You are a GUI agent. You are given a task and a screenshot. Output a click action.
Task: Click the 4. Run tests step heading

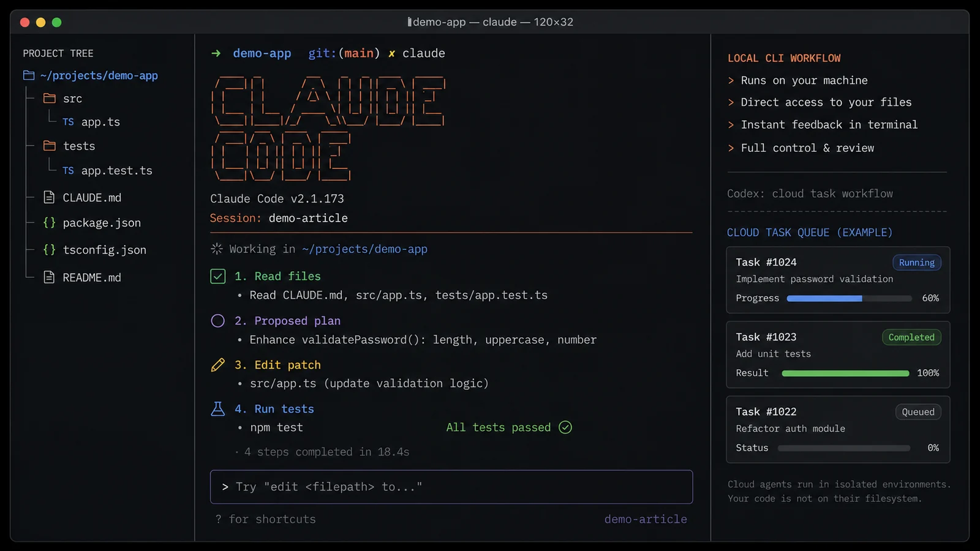coord(274,409)
